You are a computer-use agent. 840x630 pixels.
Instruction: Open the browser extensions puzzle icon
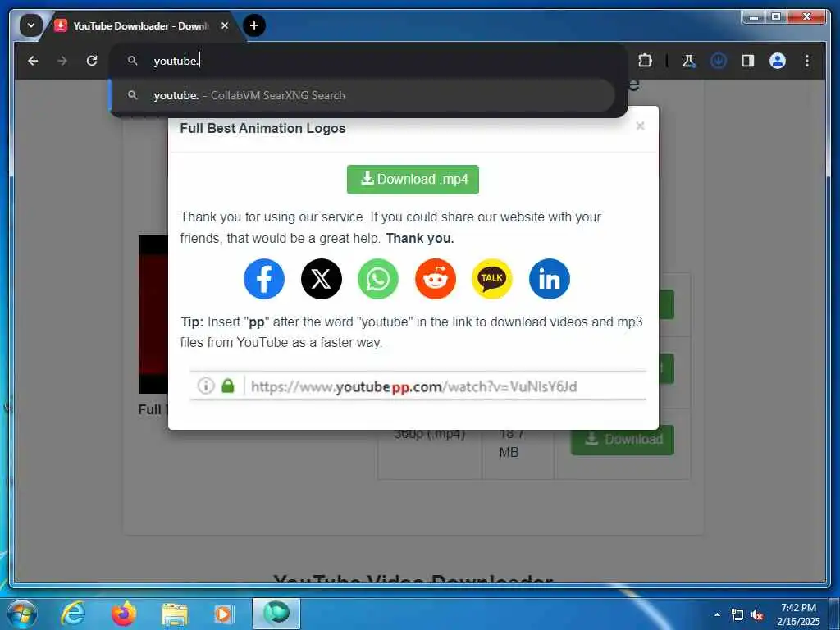645,61
